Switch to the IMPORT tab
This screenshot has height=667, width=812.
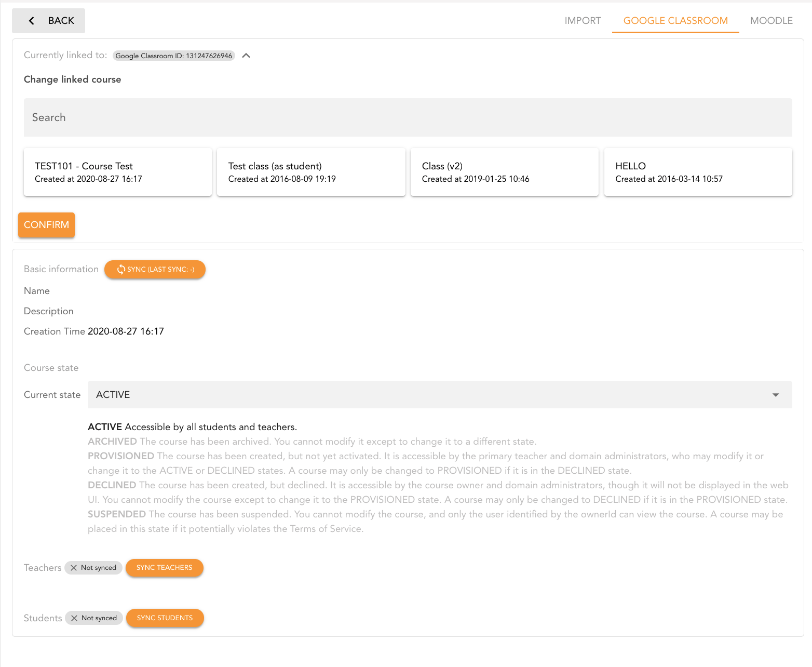[x=583, y=21]
